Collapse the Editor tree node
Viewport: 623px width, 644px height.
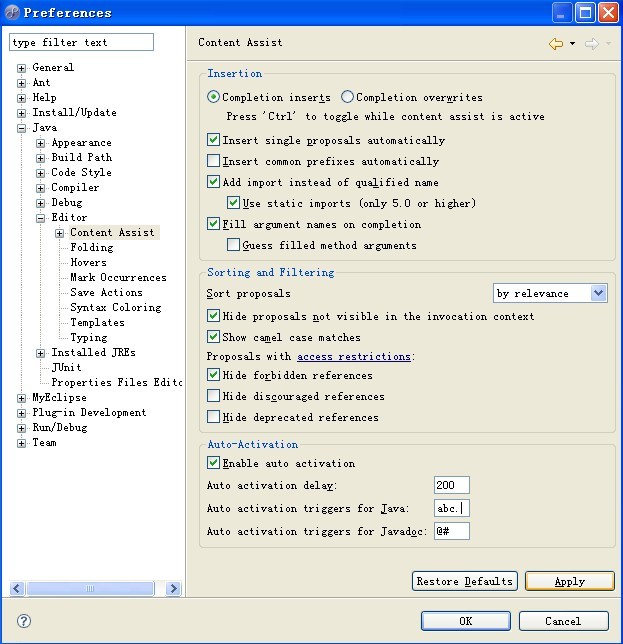point(40,218)
